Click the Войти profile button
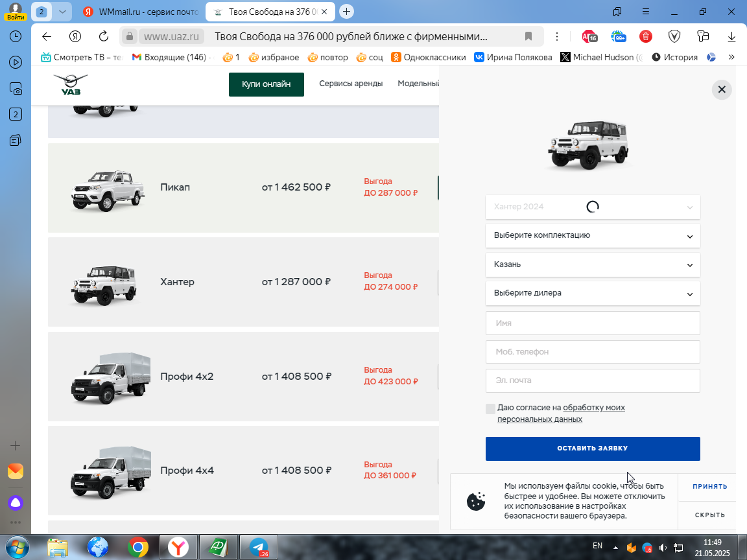 point(16,12)
